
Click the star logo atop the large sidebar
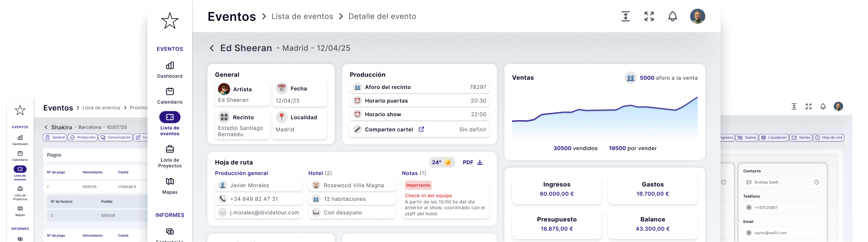(170, 21)
